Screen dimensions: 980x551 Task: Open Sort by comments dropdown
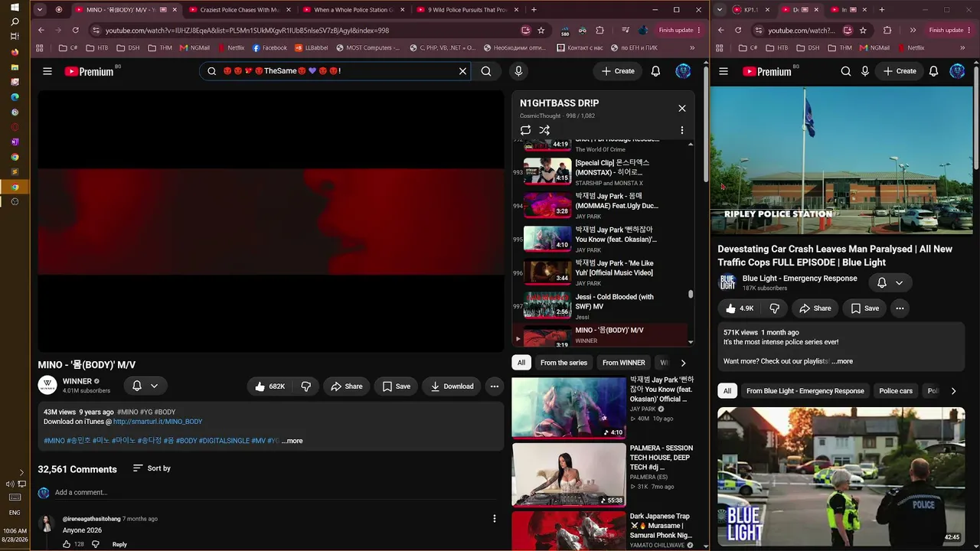152,468
